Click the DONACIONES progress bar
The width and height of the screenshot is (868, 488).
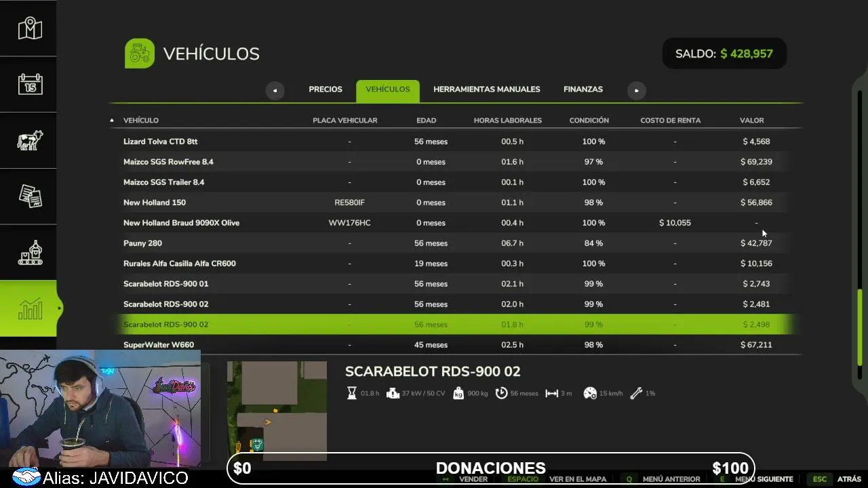(490, 468)
